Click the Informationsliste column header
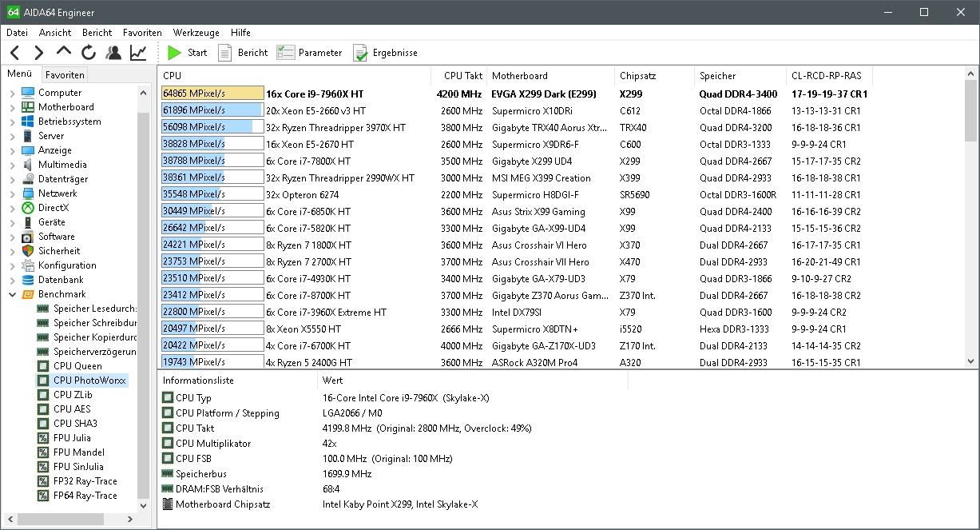 coord(238,381)
